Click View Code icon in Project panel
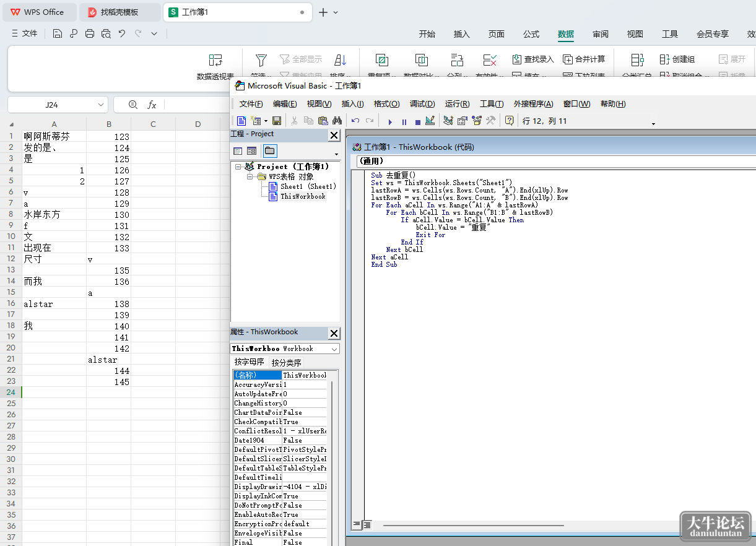 [237, 150]
